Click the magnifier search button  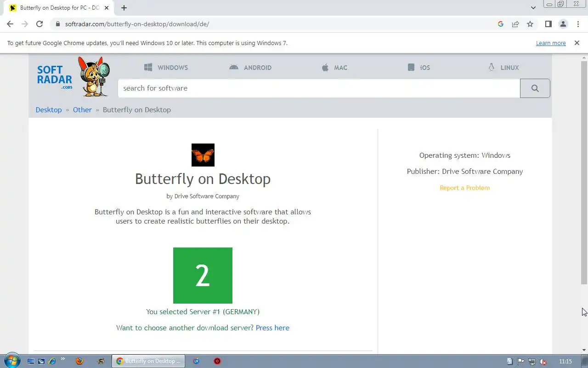(x=535, y=88)
